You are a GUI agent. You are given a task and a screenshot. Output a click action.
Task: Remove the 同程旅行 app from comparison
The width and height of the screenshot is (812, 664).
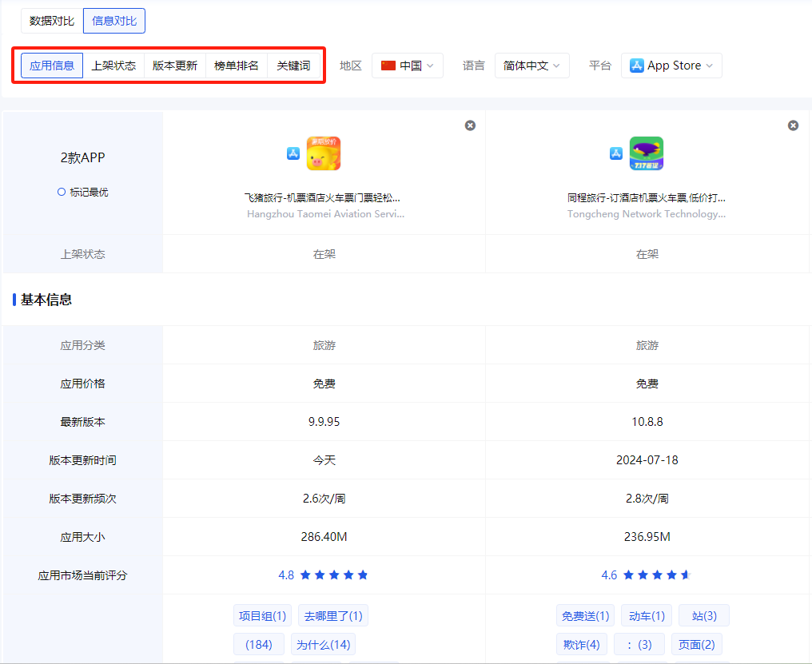(793, 125)
